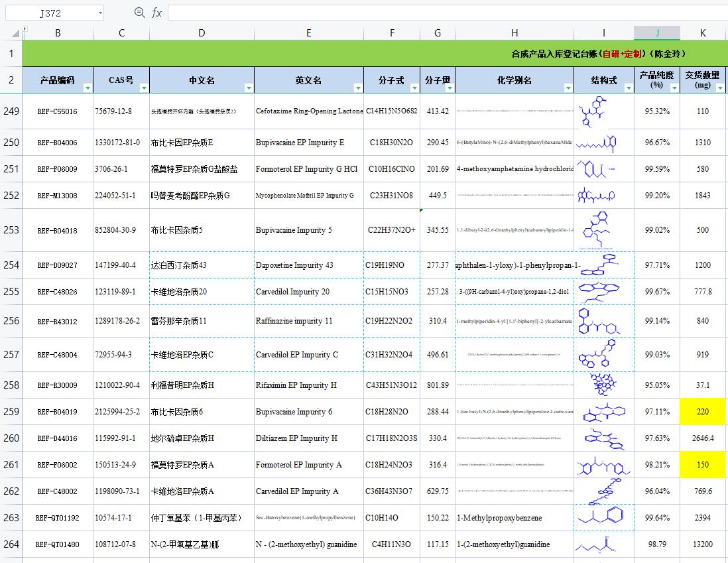Click cell Cefotaxime Ring-Opening Lactone

click(x=309, y=111)
